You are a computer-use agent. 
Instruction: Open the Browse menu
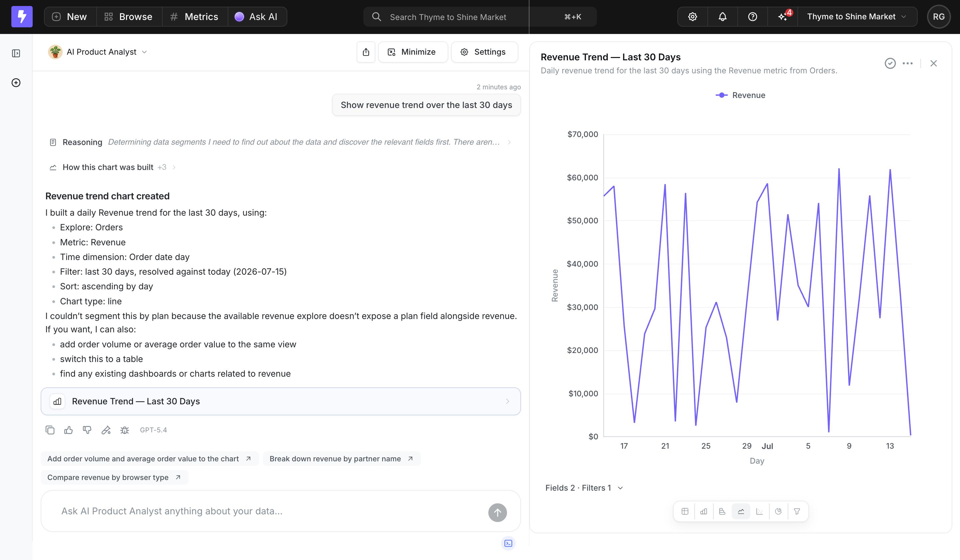[x=129, y=17]
